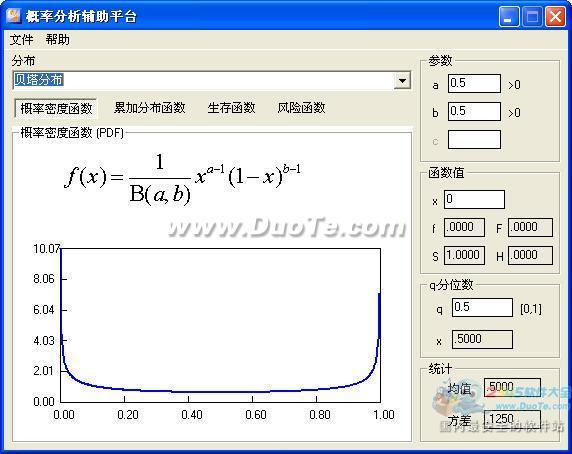The image size is (572, 454).
Task: Minimize the 概率分析辅助平台 window
Action: point(509,16)
